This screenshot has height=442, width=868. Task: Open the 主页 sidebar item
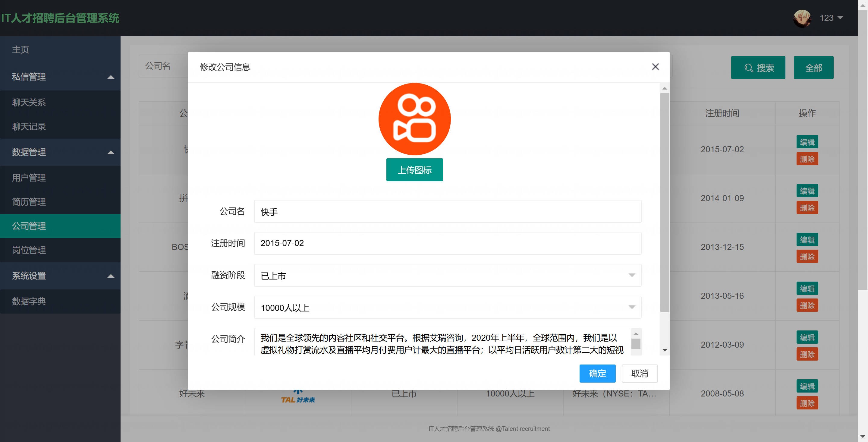60,49
